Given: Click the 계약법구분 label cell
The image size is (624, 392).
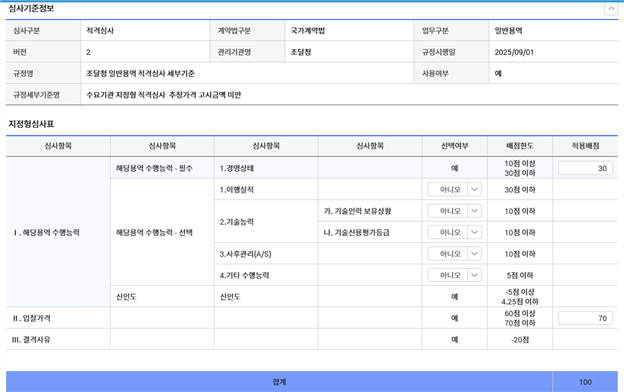Looking at the screenshot, I should (247, 31).
